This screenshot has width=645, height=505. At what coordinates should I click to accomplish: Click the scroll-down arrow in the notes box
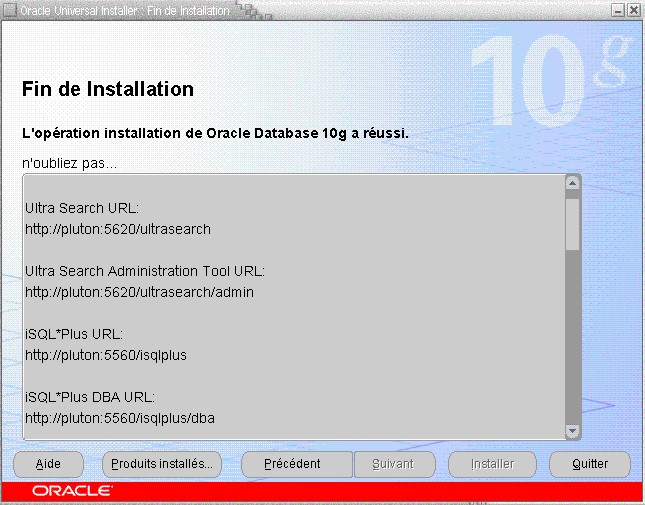click(x=573, y=431)
